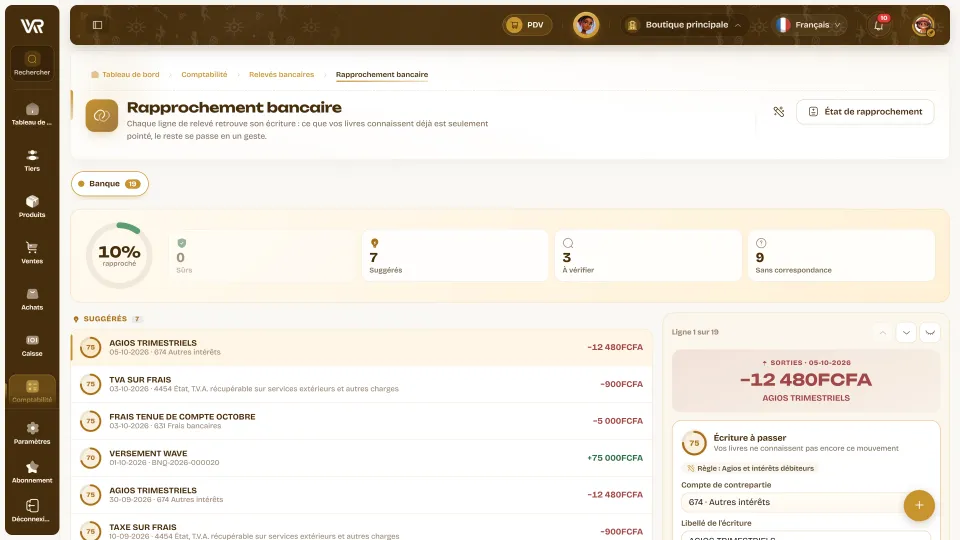The width and height of the screenshot is (960, 540).
Task: Click score 75 ring in Écriture à passer
Action: 694,443
